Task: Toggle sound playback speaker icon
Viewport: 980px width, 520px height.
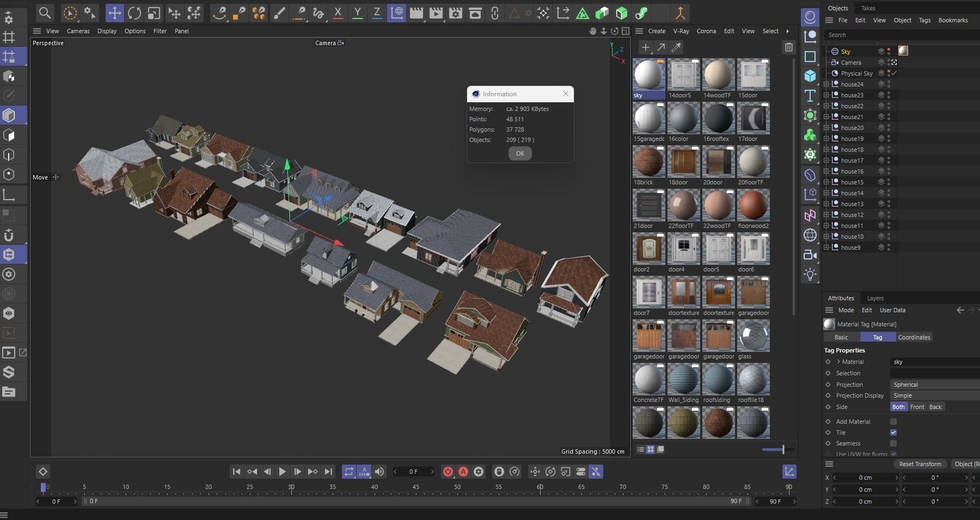Action: [379, 472]
